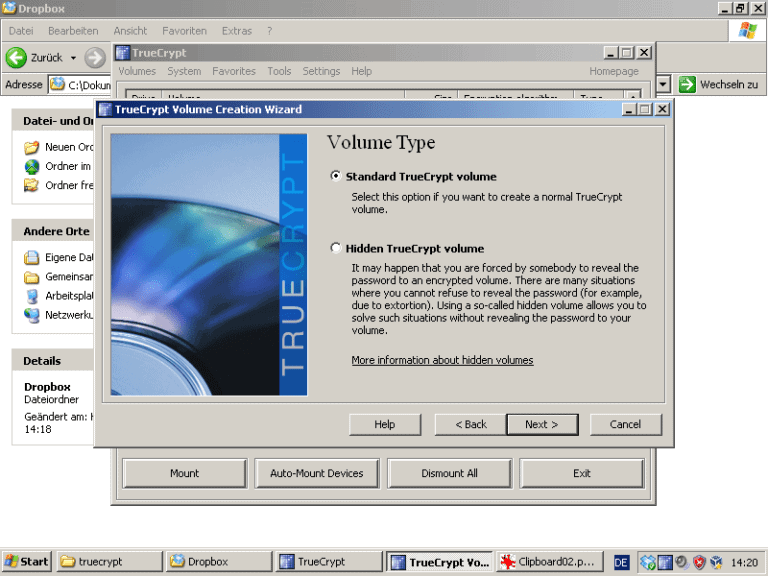Open the Windows Start button
The image size is (768, 576).
pyautogui.click(x=27, y=562)
